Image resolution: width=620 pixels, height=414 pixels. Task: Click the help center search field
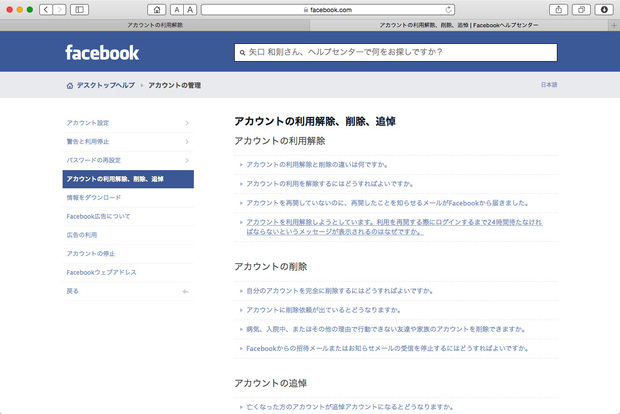tap(395, 53)
